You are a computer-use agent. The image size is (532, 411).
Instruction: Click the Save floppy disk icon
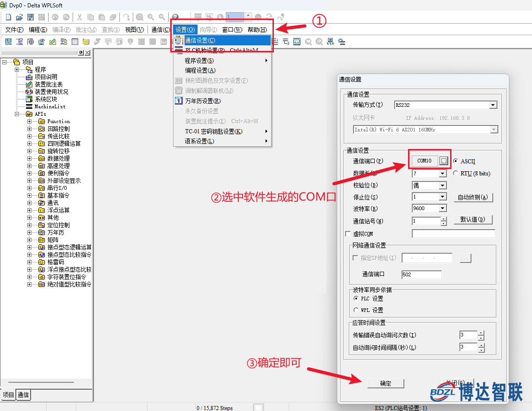(31, 17)
